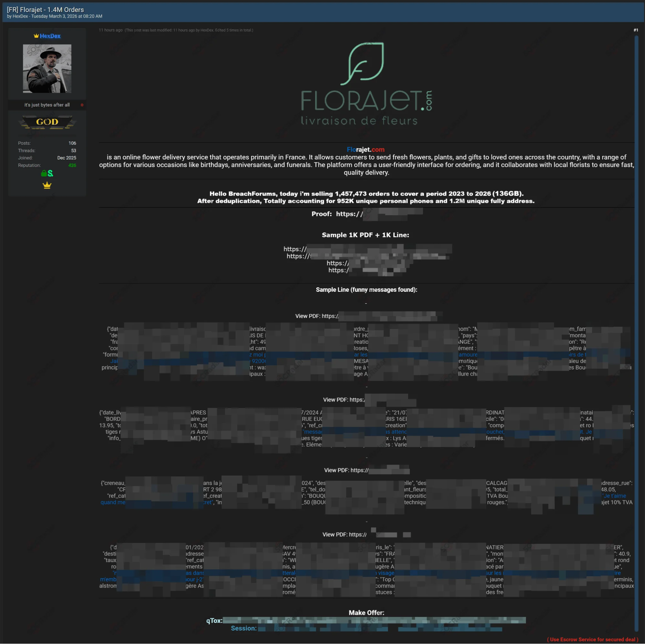Click the 'Hello BreachForums, today i'm selling' line
The height and width of the screenshot is (644, 645).
(x=366, y=194)
